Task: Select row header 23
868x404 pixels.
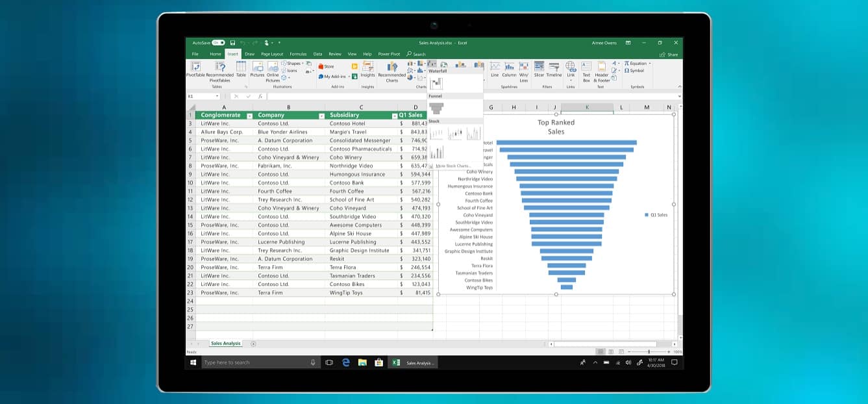Action: tap(190, 292)
